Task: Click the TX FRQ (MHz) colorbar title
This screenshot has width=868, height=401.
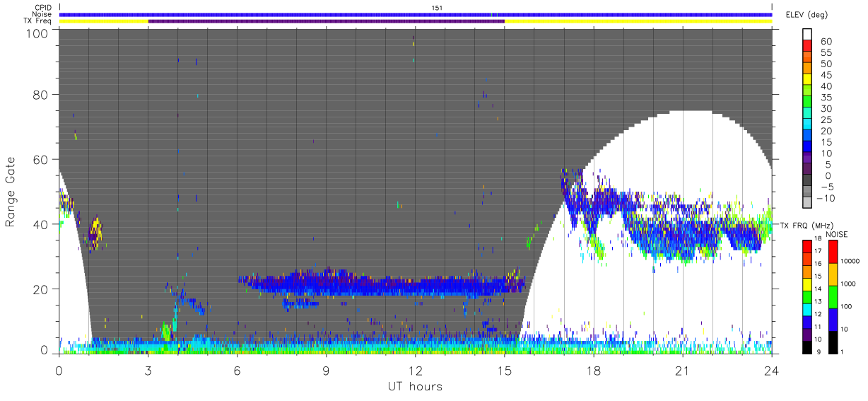Action: click(807, 225)
